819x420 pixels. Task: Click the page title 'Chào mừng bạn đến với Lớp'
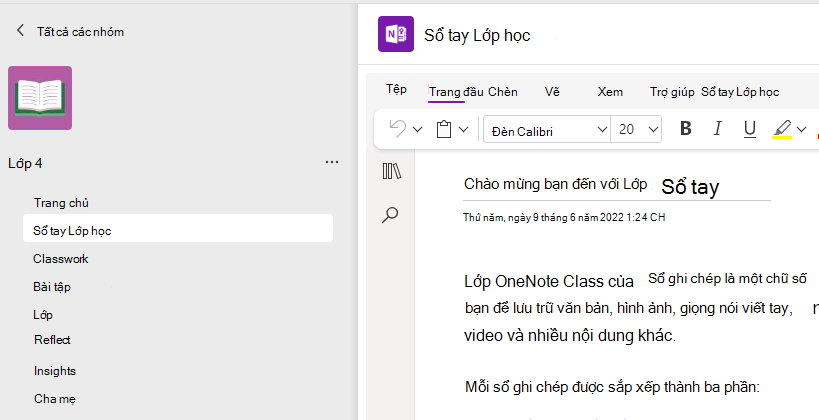[556, 184]
